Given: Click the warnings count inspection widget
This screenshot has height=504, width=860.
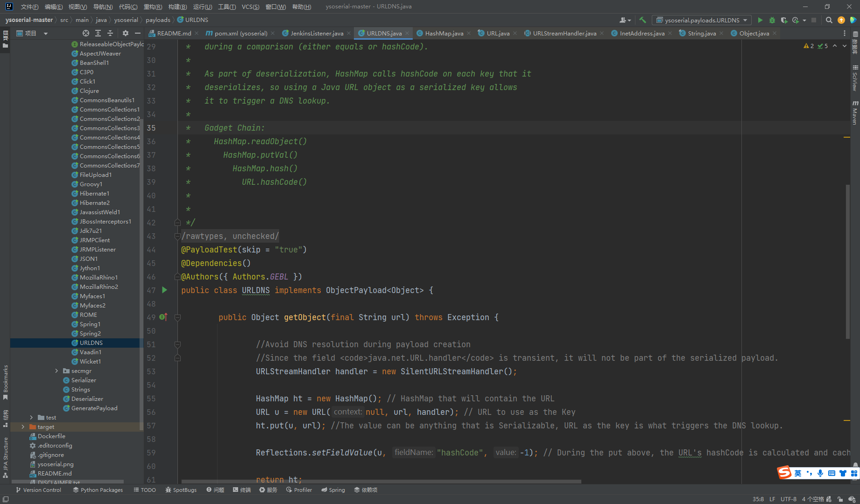Looking at the screenshot, I should [809, 46].
